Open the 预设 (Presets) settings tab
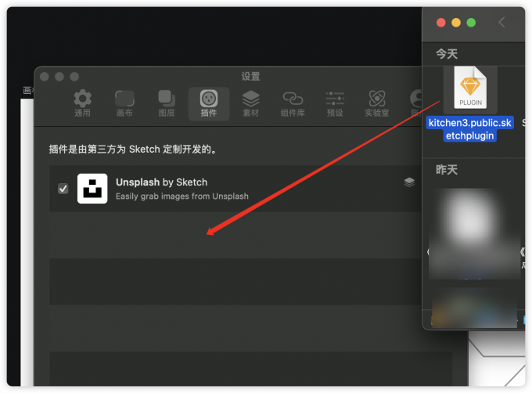The width and height of the screenshot is (532, 393). click(x=335, y=103)
